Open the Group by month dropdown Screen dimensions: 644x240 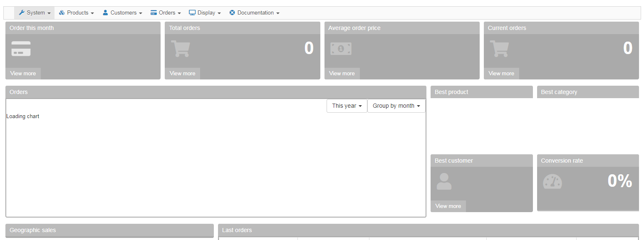click(x=396, y=106)
